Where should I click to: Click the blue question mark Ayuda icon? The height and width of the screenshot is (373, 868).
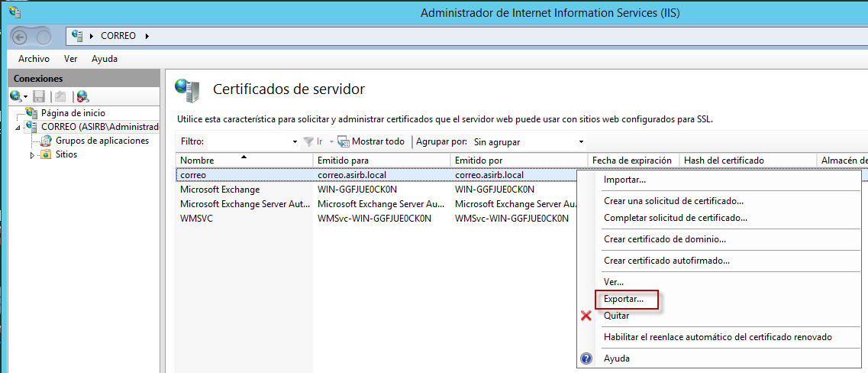coord(586,358)
